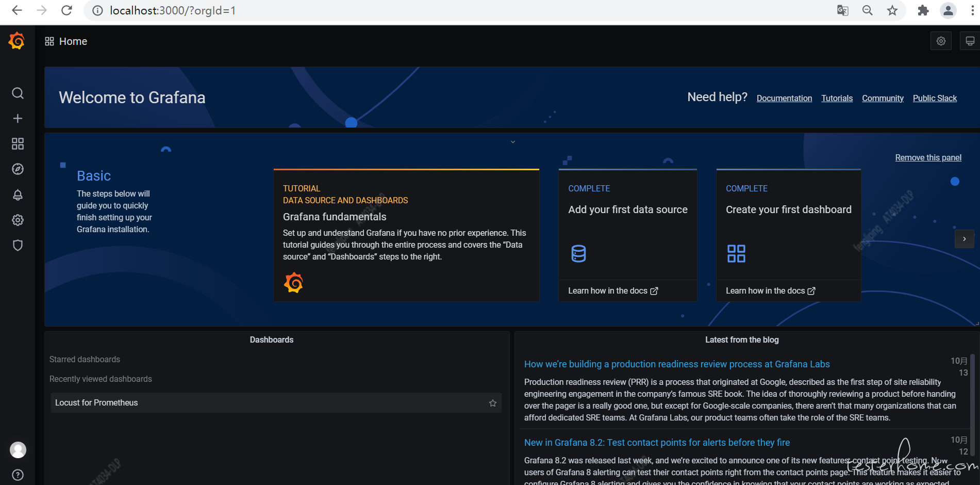Reload the page with browser refresh
The height and width of the screenshot is (485, 980).
(x=67, y=10)
